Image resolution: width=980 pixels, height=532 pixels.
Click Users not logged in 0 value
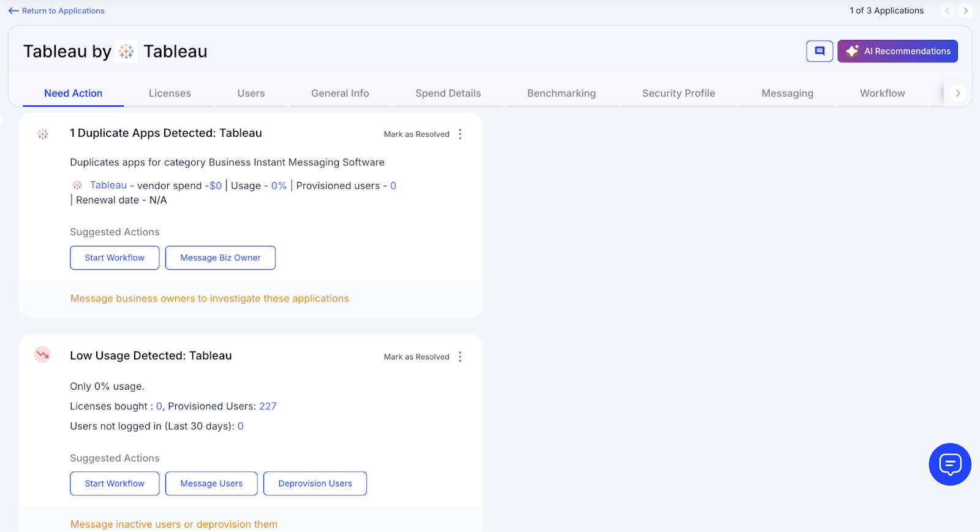[241, 426]
